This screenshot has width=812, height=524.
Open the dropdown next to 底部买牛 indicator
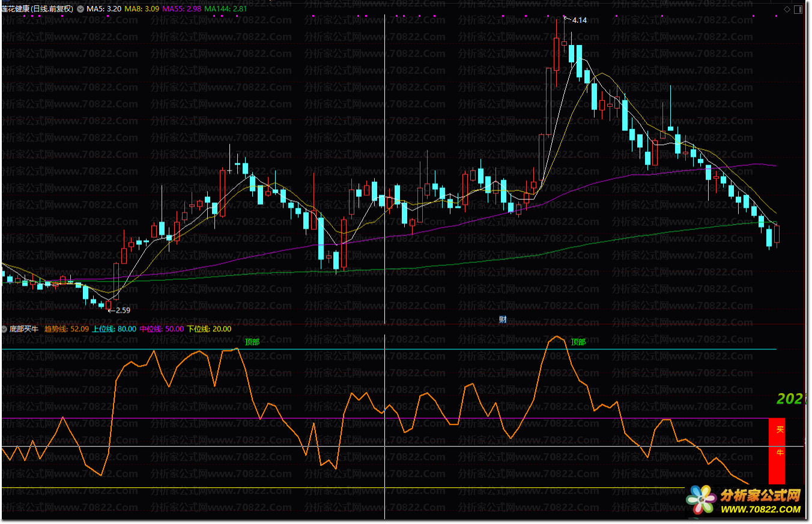coord(5,329)
